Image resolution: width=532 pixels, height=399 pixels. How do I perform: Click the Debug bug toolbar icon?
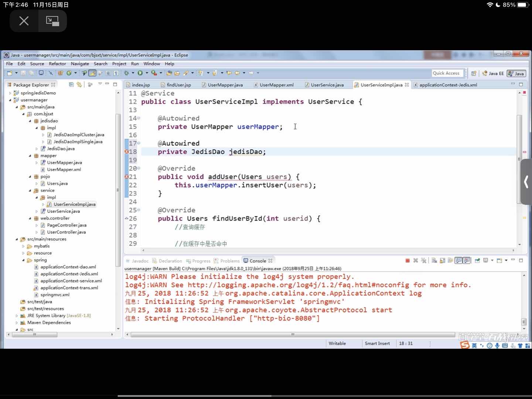tap(126, 73)
